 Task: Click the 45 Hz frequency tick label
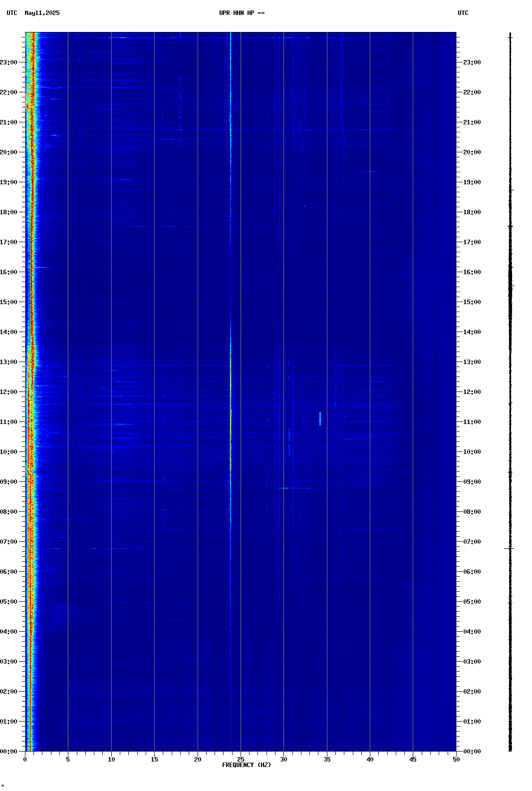click(413, 760)
